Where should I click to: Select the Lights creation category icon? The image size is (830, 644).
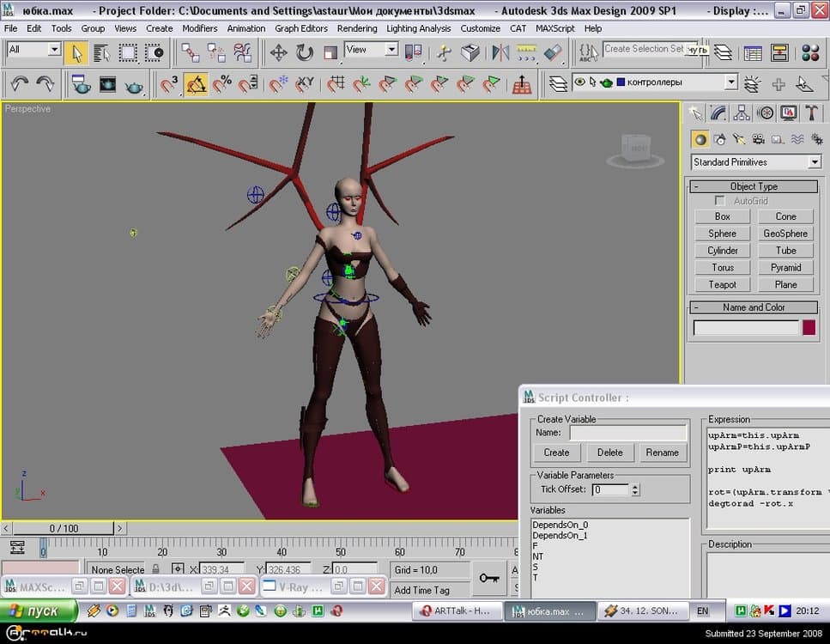739,139
